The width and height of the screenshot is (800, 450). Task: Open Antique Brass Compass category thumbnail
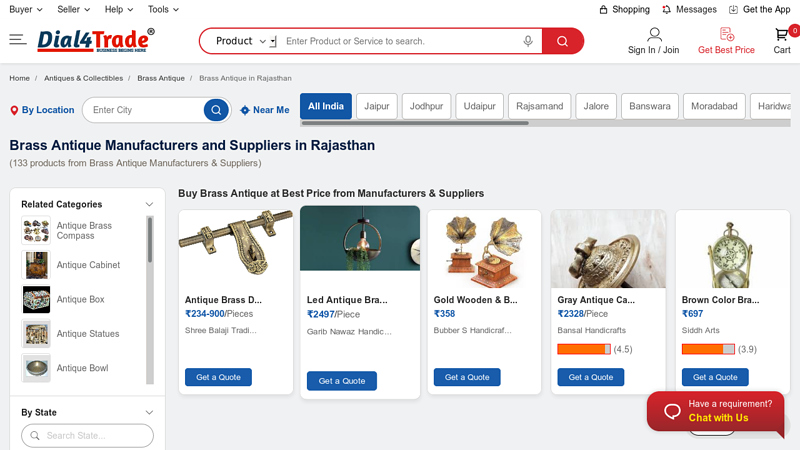tap(36, 230)
